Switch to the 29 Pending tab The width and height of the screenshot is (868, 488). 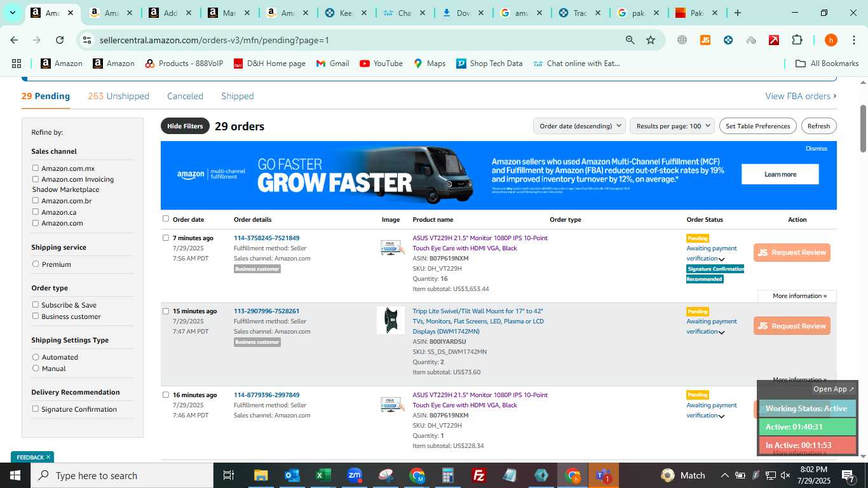pos(46,96)
